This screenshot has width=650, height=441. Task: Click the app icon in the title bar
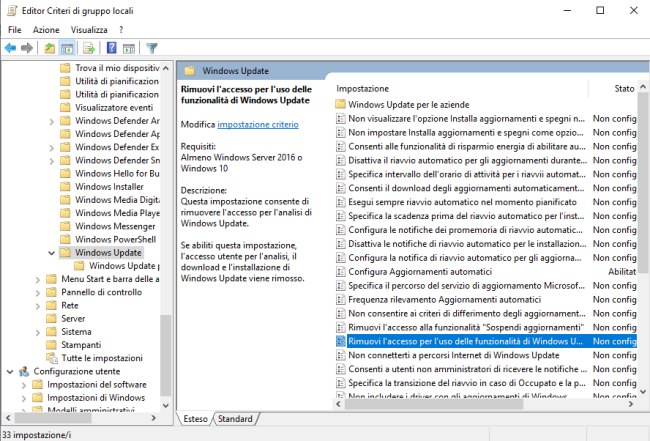[x=12, y=10]
